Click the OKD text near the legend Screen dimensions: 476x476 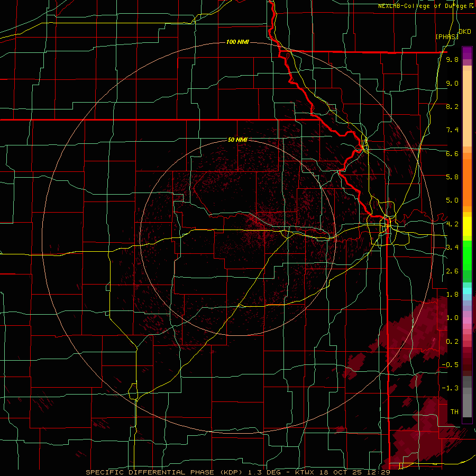point(465,32)
